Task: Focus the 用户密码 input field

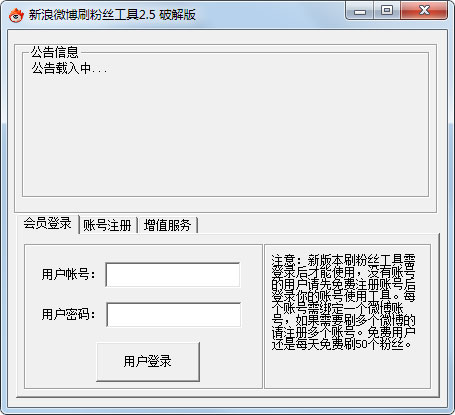Action: coord(173,315)
